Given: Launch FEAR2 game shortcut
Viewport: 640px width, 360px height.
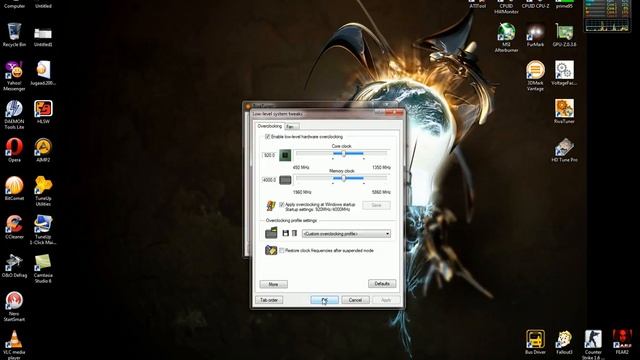Looking at the screenshot, I should click(x=622, y=342).
